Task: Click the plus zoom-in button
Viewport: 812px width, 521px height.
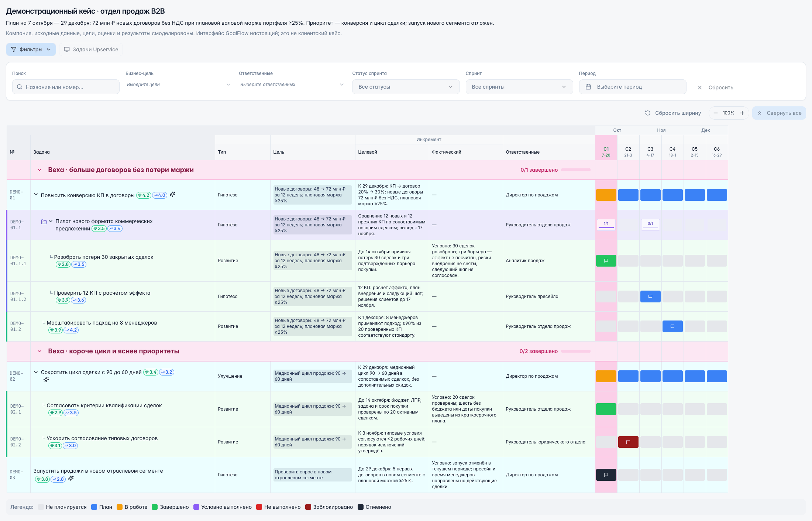Action: 742,113
